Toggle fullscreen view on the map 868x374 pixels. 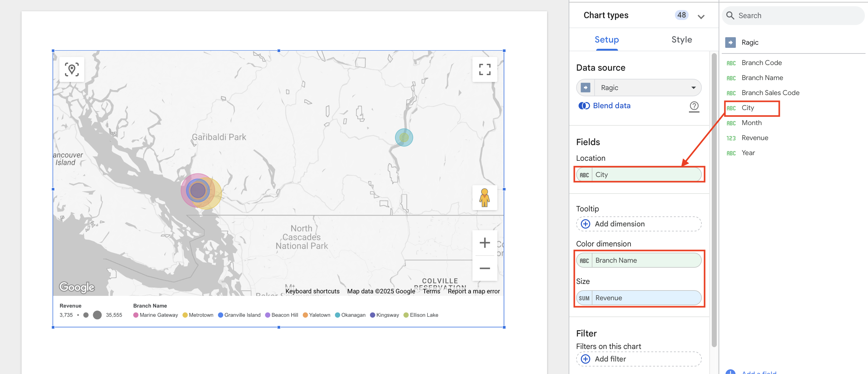pyautogui.click(x=485, y=69)
